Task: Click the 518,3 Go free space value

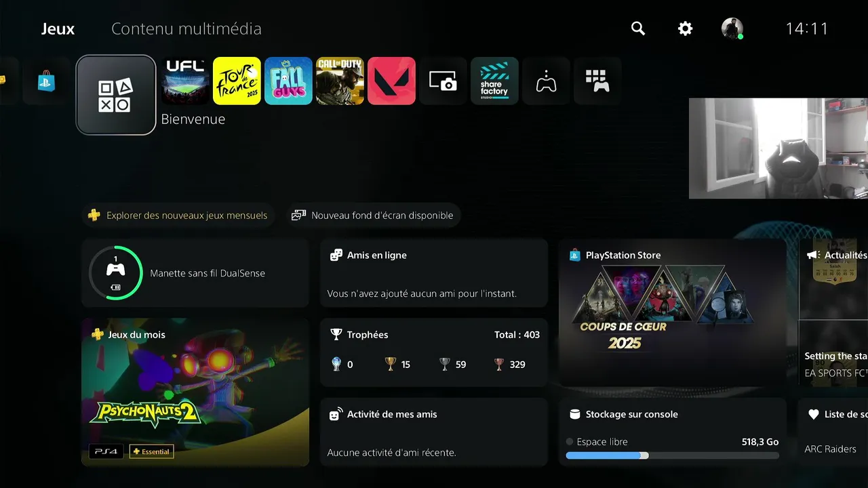Action: pos(760,442)
